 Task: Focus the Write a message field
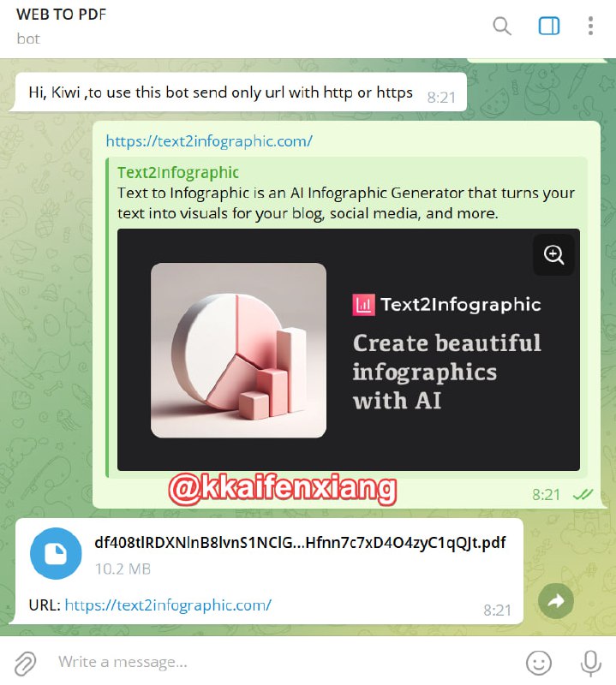[284, 662]
